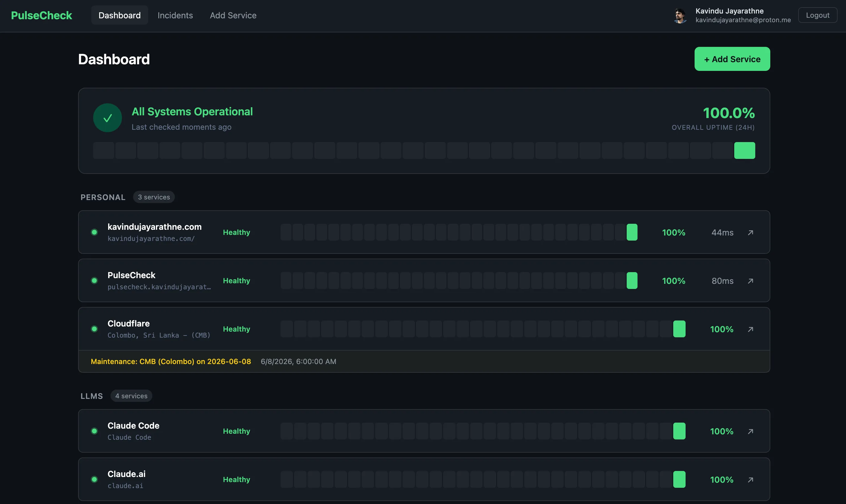Open the Incidents tab
Screen dimensions: 846x504
175,15
